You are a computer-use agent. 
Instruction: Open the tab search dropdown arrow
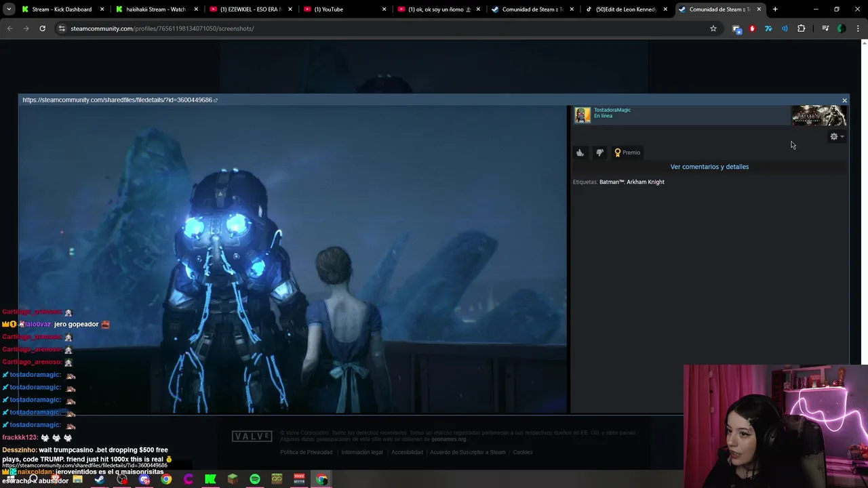(9, 9)
